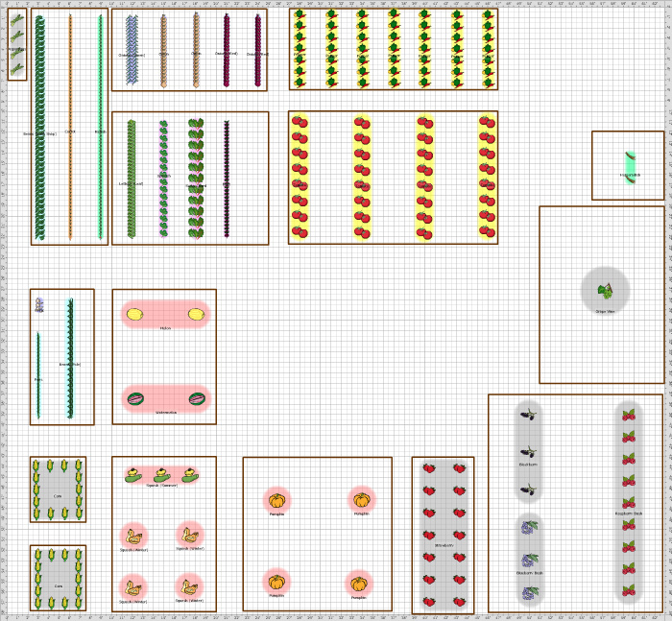This screenshot has width=672, height=621.
Task: Select the bottommost raspberry bush icon
Action: pos(629,590)
